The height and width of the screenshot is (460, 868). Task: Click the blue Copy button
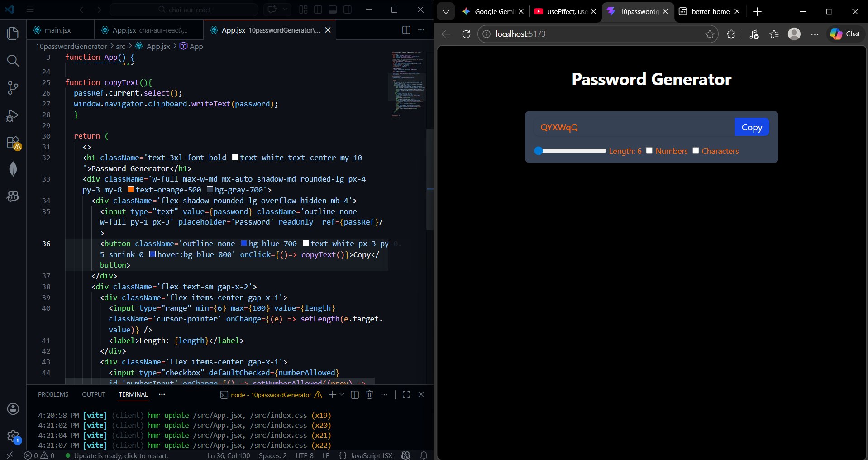click(751, 127)
